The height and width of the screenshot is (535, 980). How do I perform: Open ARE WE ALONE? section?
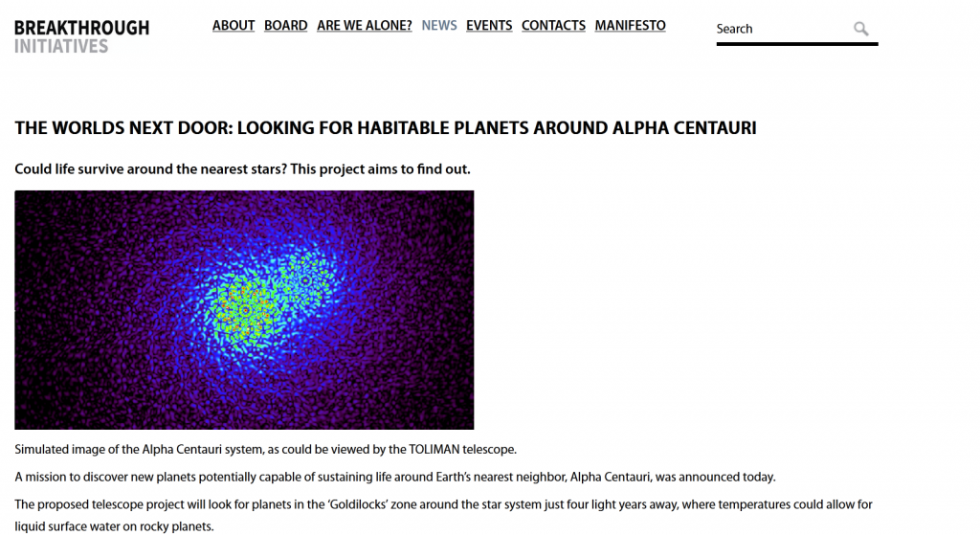(365, 26)
